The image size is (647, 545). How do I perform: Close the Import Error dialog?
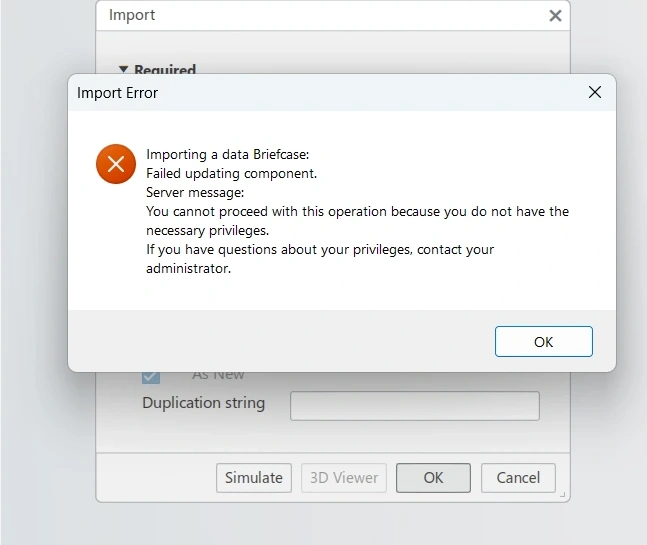595,92
